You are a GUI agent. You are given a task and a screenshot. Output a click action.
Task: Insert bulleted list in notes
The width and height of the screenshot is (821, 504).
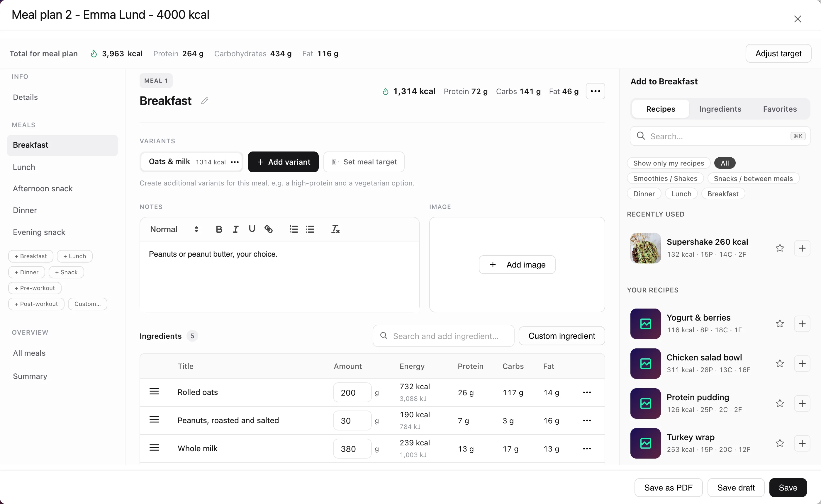coord(310,229)
